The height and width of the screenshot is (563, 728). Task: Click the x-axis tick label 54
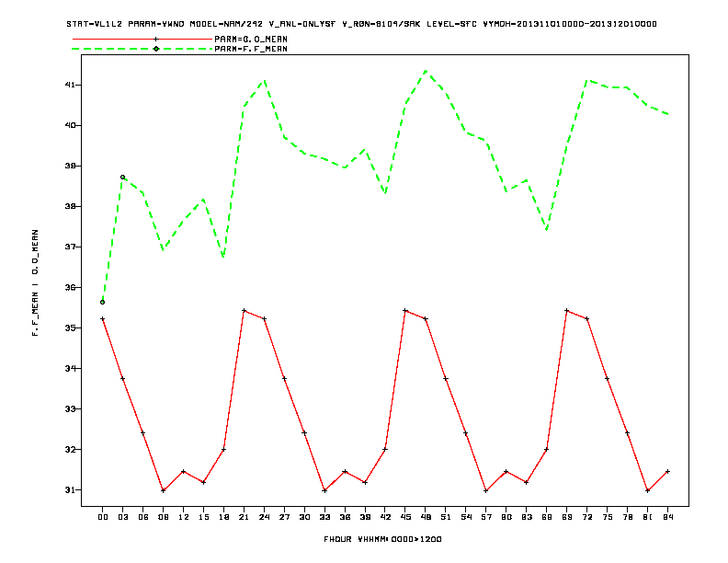(466, 517)
